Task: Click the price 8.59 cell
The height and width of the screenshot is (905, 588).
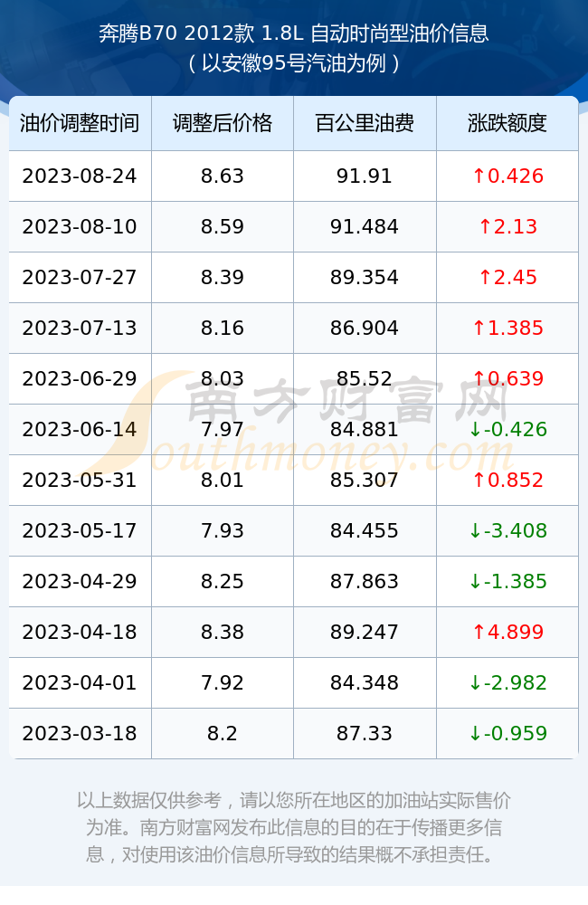Action: (x=223, y=227)
